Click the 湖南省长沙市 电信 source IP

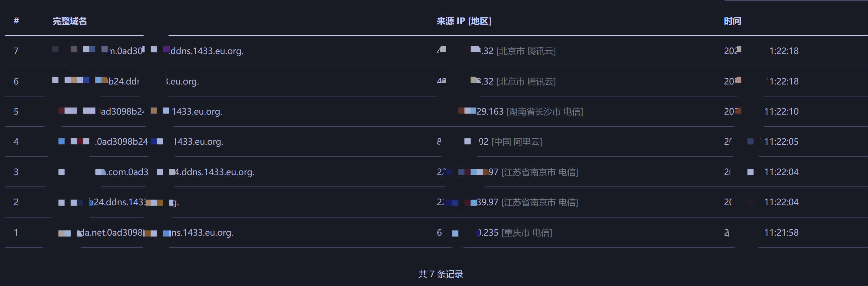point(521,112)
